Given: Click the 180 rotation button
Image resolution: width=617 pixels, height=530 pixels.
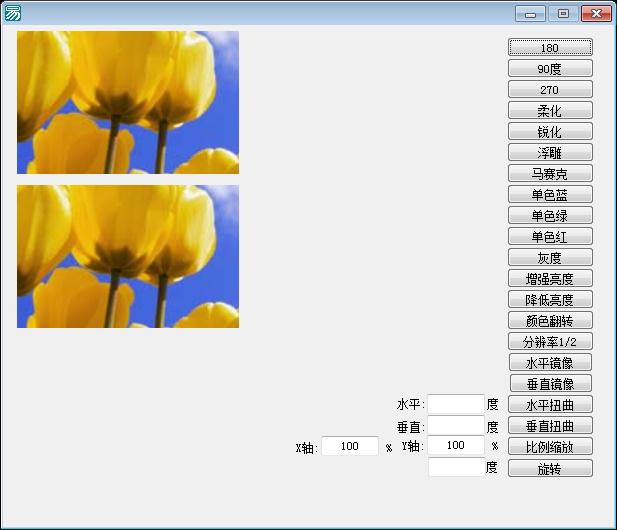Looking at the screenshot, I should pyautogui.click(x=550, y=47).
